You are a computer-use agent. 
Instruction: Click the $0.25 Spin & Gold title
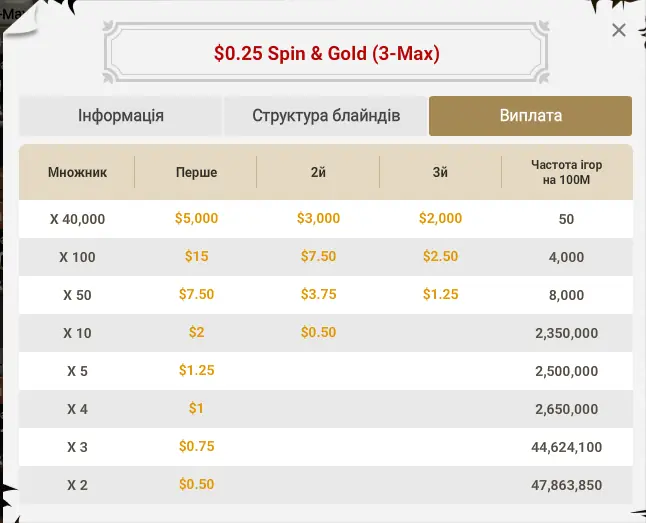[x=326, y=53]
